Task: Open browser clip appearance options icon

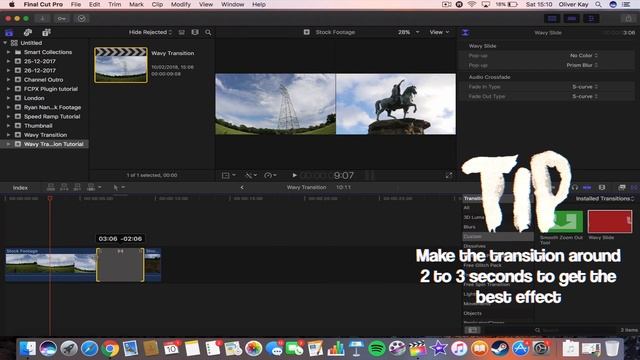Action: (195, 32)
